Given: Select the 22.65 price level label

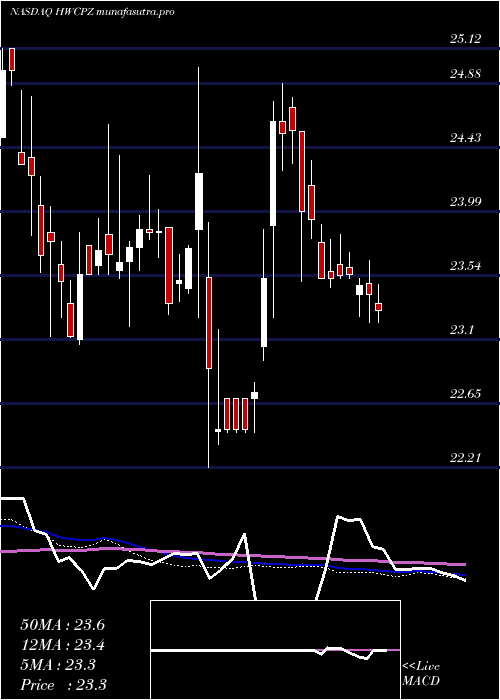Looking at the screenshot, I should point(465,394).
